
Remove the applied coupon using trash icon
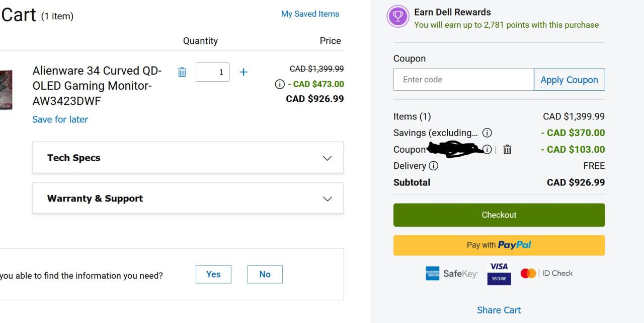tap(508, 149)
